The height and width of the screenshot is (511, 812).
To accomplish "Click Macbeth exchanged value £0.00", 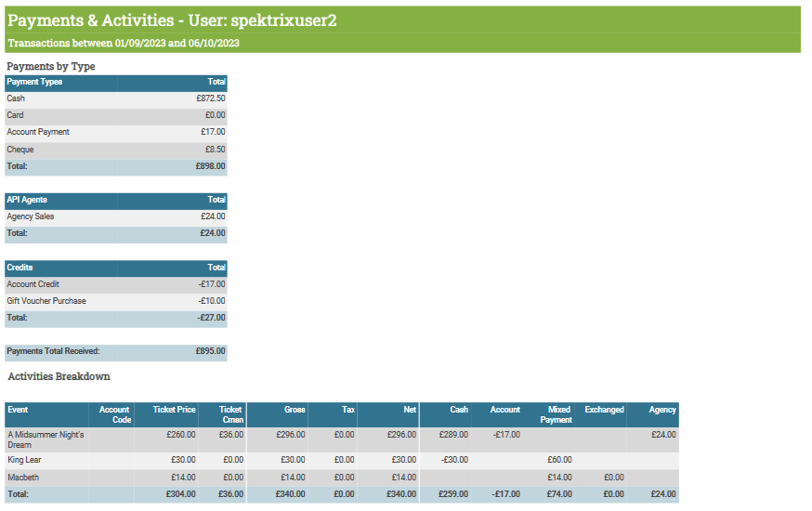I will (x=614, y=478).
